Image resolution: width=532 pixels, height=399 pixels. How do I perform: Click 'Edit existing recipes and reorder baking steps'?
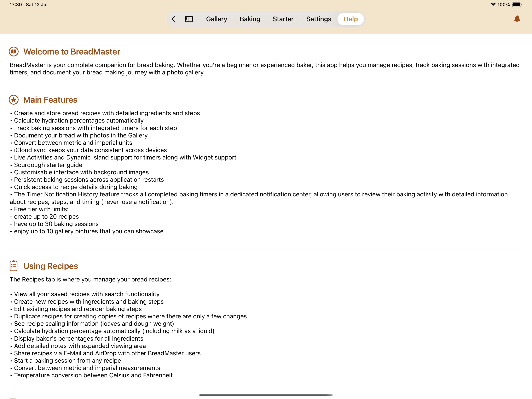[x=76, y=309]
